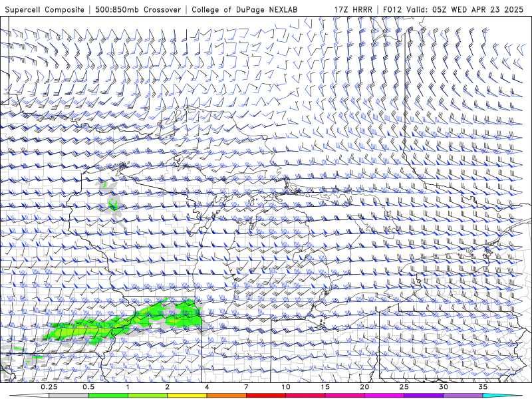Click the '35' legend value
Screen dimensions: 532x399
pos(483,387)
